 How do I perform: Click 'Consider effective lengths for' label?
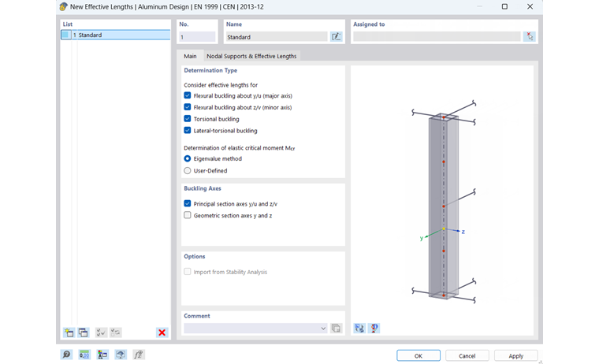point(221,85)
